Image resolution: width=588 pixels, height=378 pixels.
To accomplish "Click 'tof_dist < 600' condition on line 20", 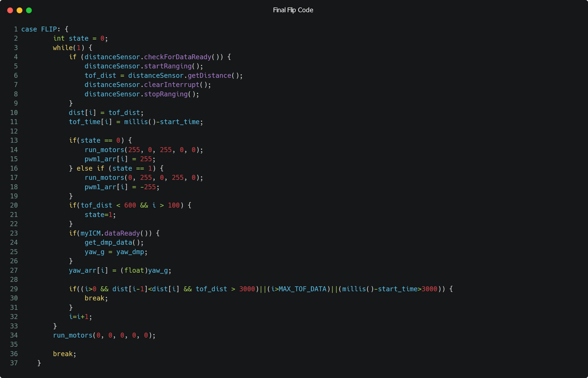I will (x=109, y=205).
